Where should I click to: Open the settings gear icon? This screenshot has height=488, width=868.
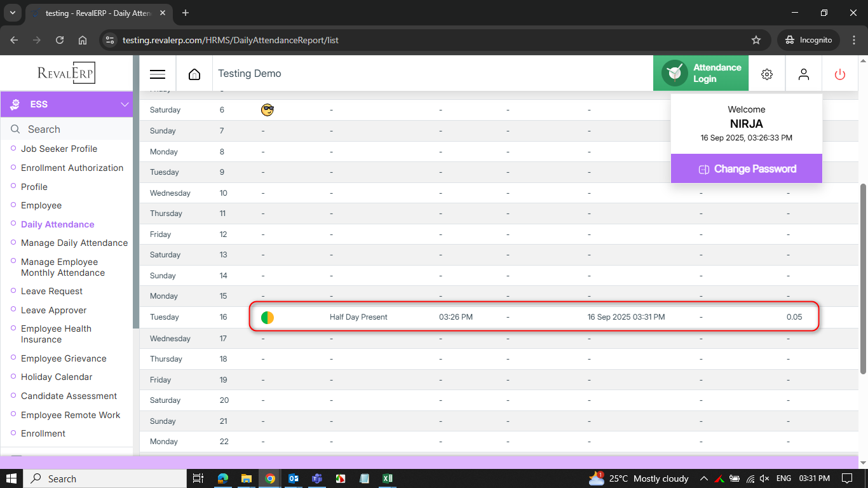click(767, 74)
